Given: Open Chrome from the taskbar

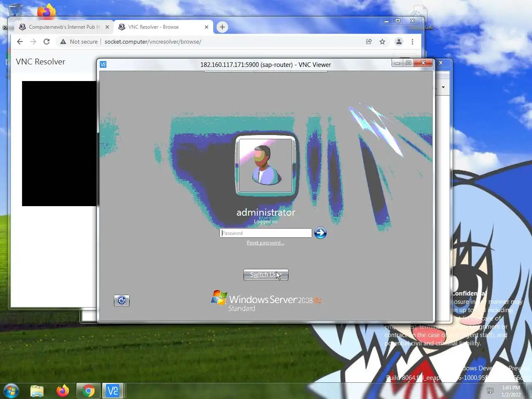Looking at the screenshot, I should (x=88, y=391).
